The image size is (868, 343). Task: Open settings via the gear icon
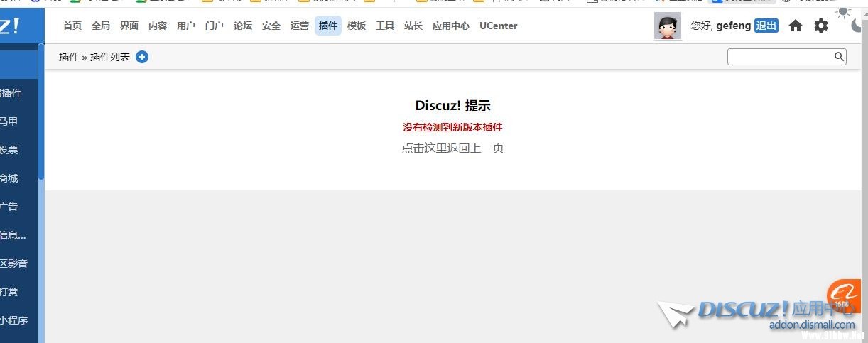pos(821,26)
